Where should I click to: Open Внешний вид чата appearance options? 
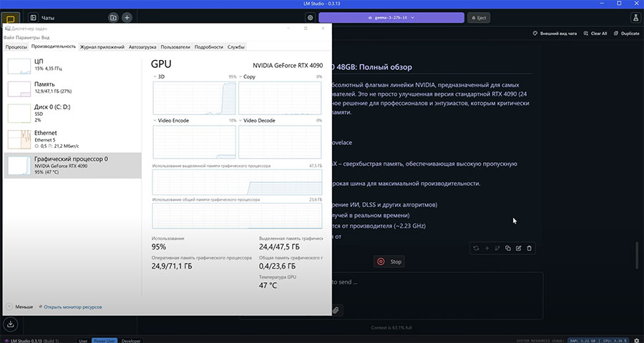555,34
